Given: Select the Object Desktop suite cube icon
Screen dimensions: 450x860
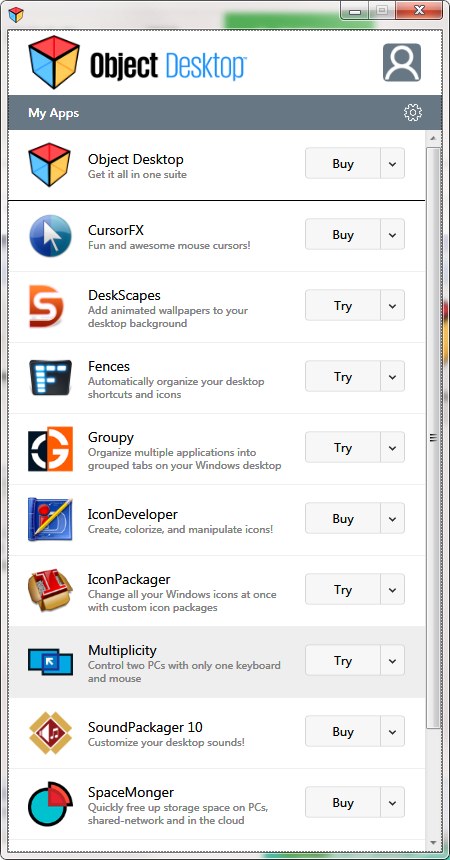Looking at the screenshot, I should pos(49,165).
